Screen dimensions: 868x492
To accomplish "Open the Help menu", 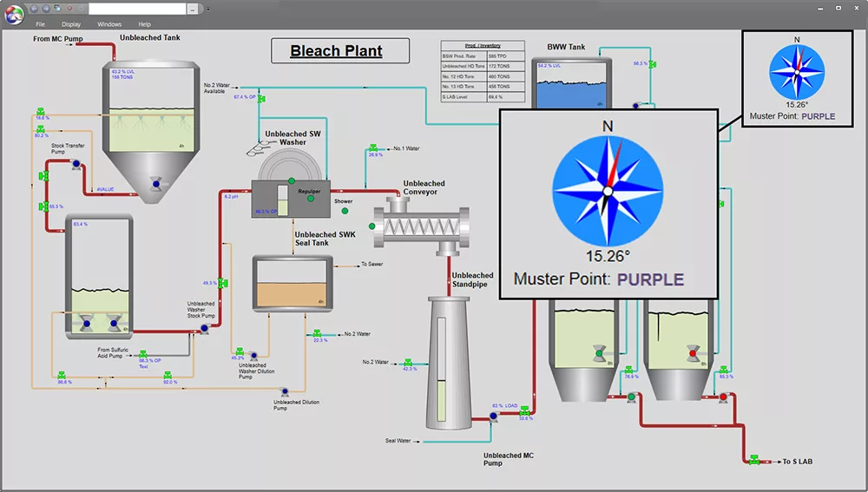I will point(144,24).
